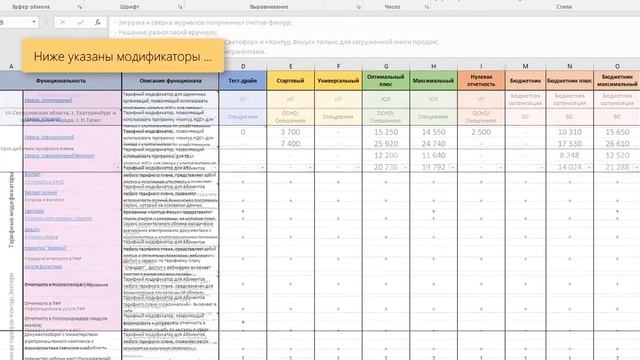Expand the Name Box dropdown arrow
This screenshot has height=360, width=640.
(x=34, y=22)
